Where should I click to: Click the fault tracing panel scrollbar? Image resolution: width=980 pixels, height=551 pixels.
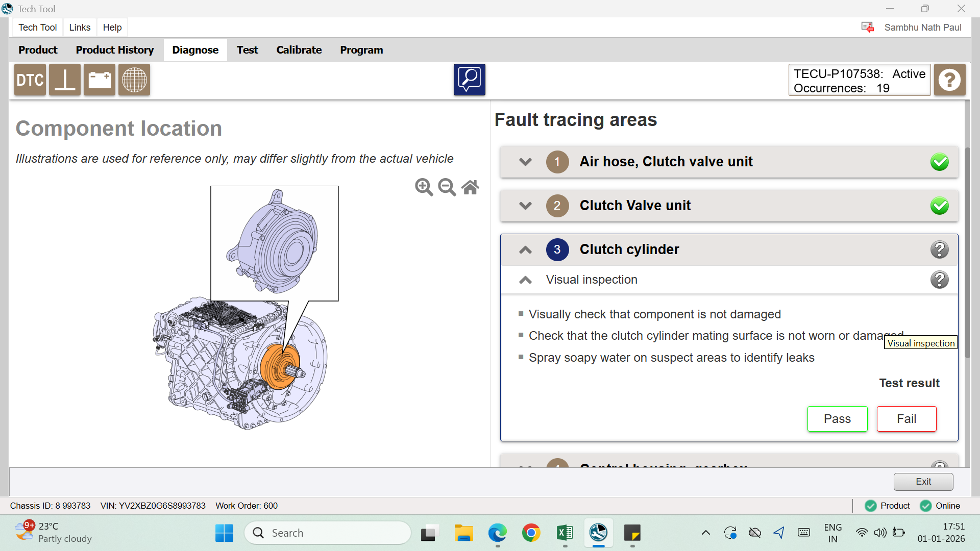pos(967,253)
